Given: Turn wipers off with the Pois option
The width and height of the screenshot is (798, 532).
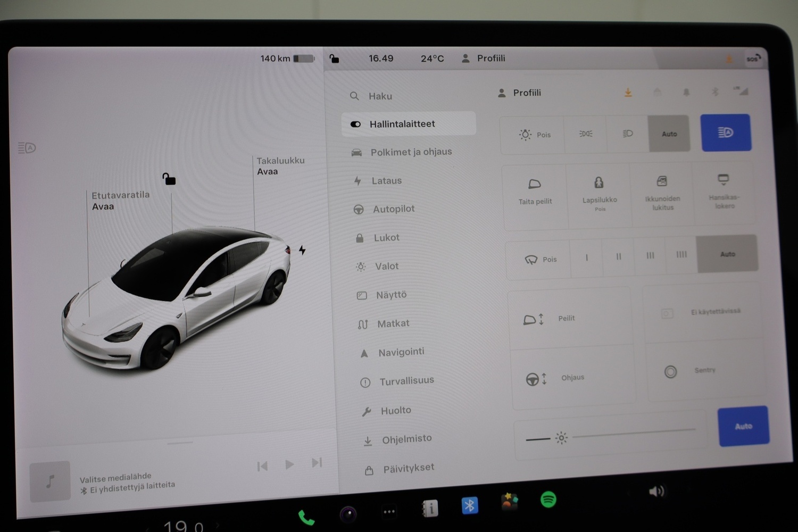Looking at the screenshot, I should (x=538, y=259).
